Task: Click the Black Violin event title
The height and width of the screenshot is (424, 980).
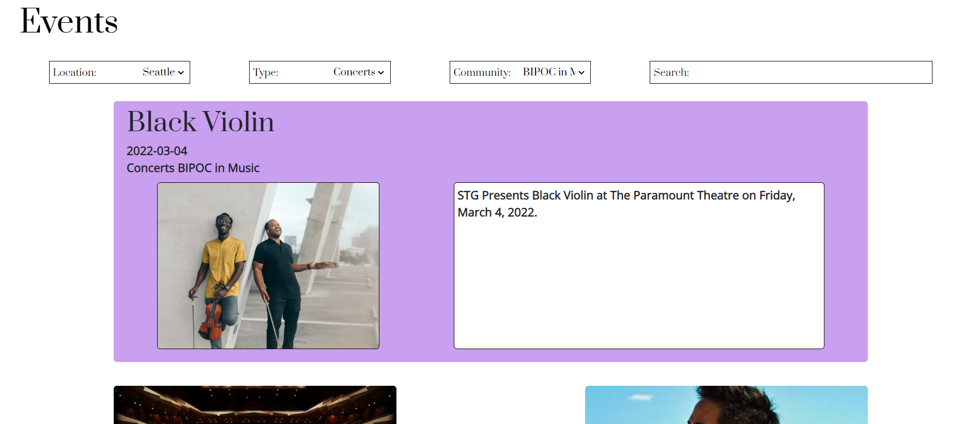Action: click(201, 122)
